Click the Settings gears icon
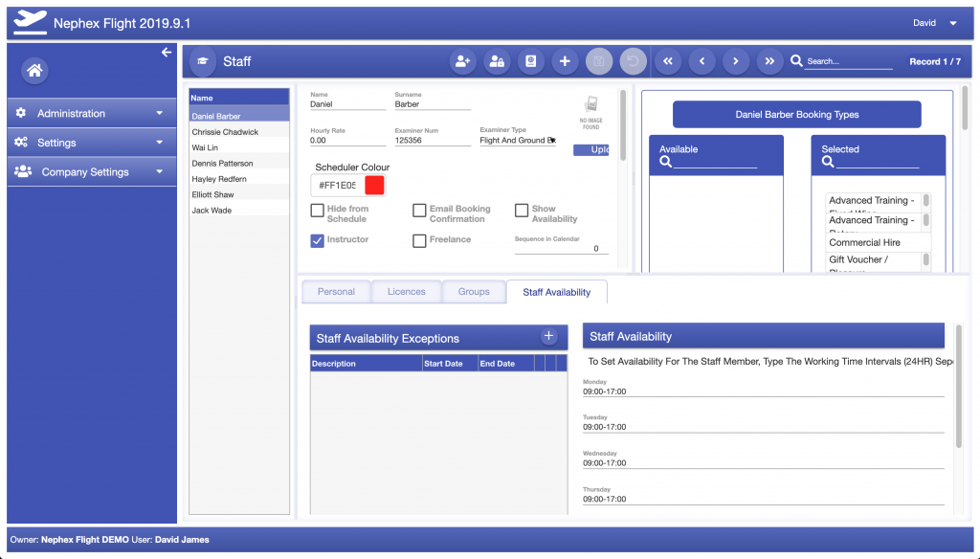The image size is (980, 559). 21,142
